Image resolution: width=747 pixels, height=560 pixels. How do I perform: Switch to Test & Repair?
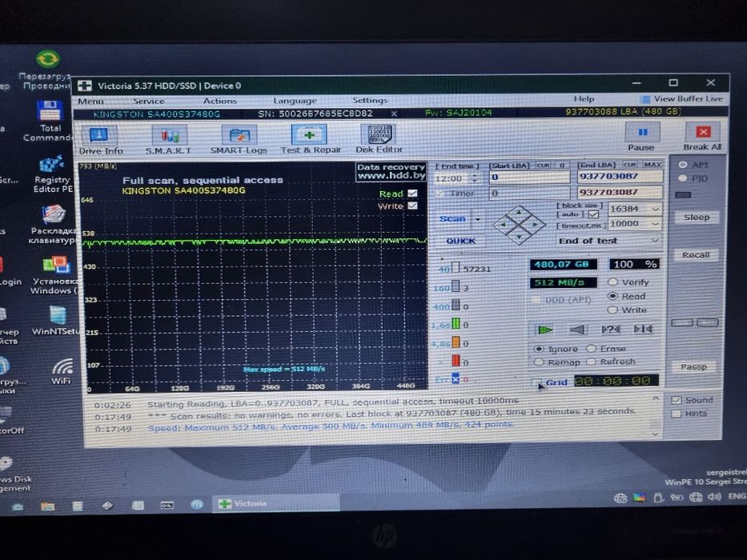[x=311, y=139]
